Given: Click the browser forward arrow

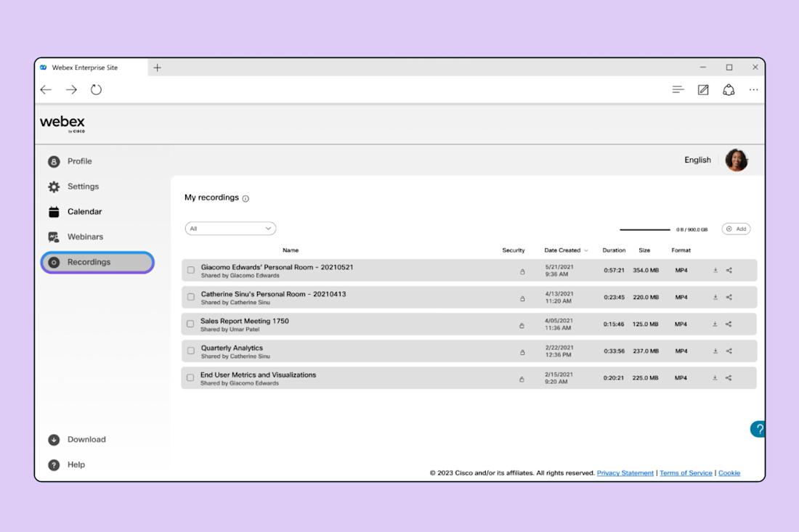Looking at the screenshot, I should tap(71, 90).
